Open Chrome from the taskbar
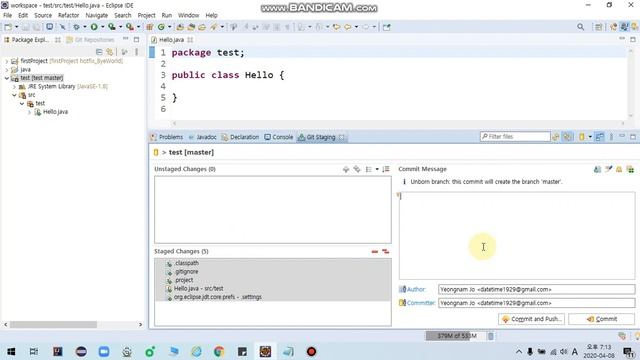Viewport: 640px width, 360px height. 219,351
